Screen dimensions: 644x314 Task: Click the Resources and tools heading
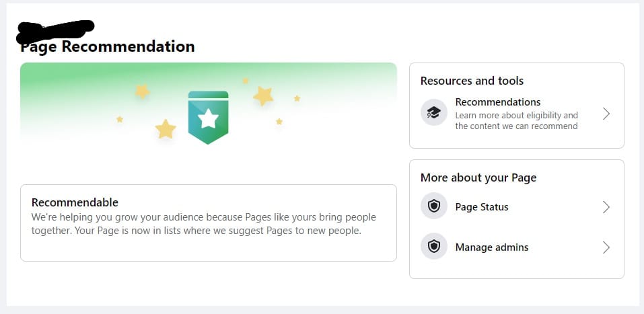pos(472,81)
